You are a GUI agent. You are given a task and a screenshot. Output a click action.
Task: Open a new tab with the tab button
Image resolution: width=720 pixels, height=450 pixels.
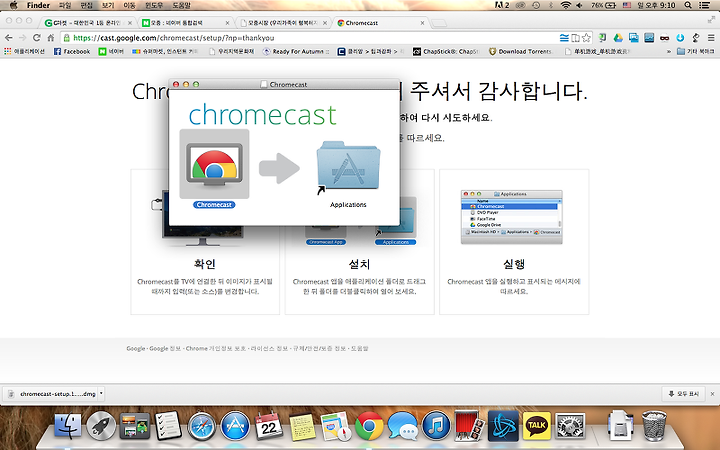439,23
